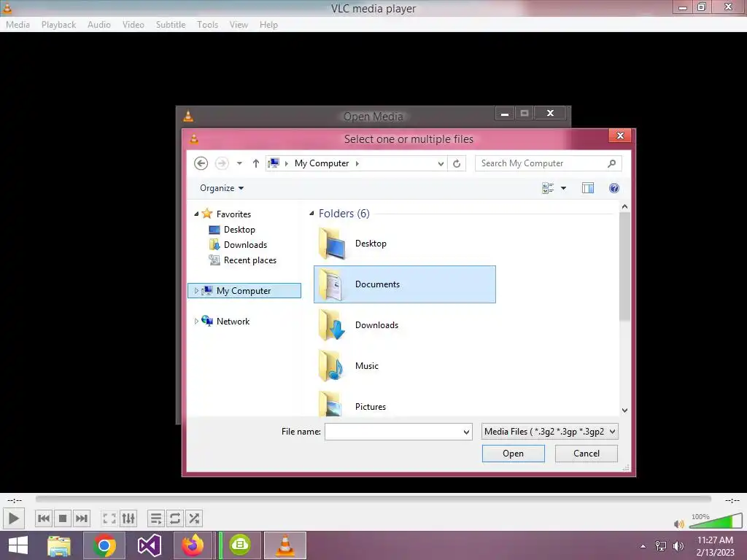Screen dimensions: 747x560
Task: Change your view icon in file dialog
Action: tap(548, 188)
